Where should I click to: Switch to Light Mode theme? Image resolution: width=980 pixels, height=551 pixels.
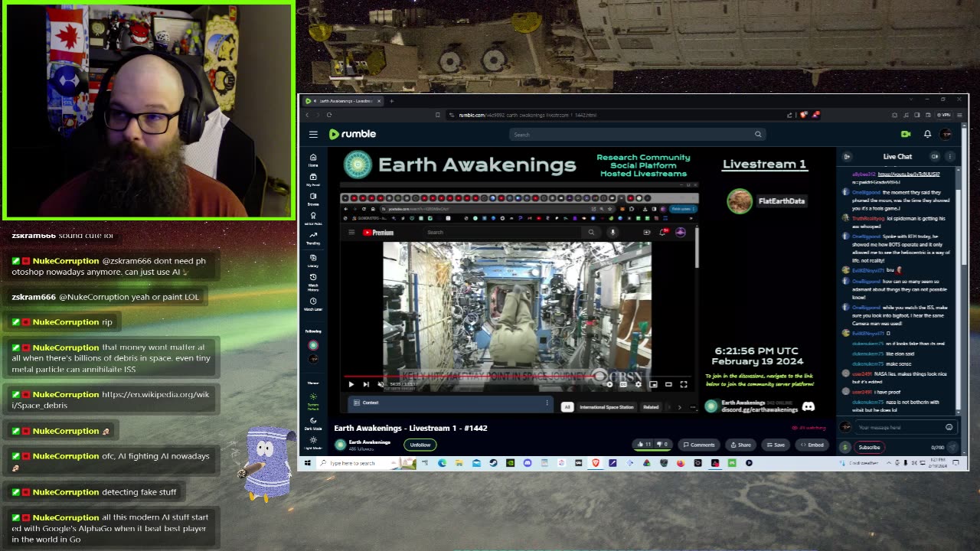[313, 443]
